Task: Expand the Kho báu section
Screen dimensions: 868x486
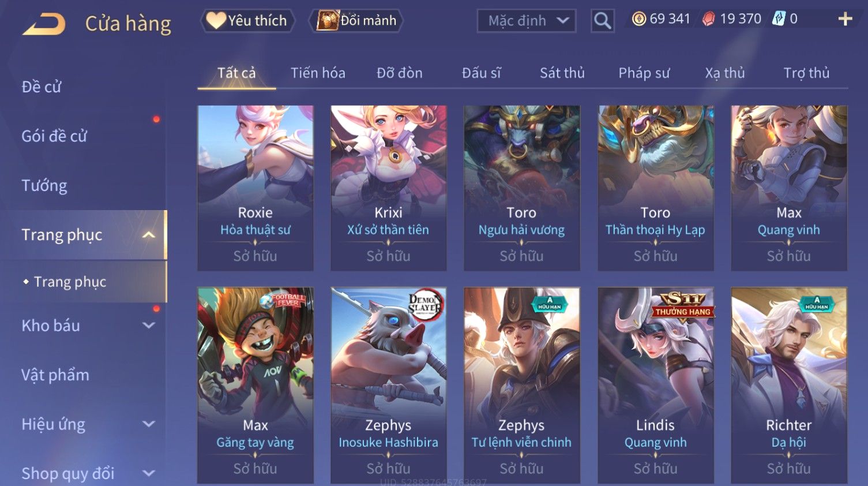Action: coord(148,326)
